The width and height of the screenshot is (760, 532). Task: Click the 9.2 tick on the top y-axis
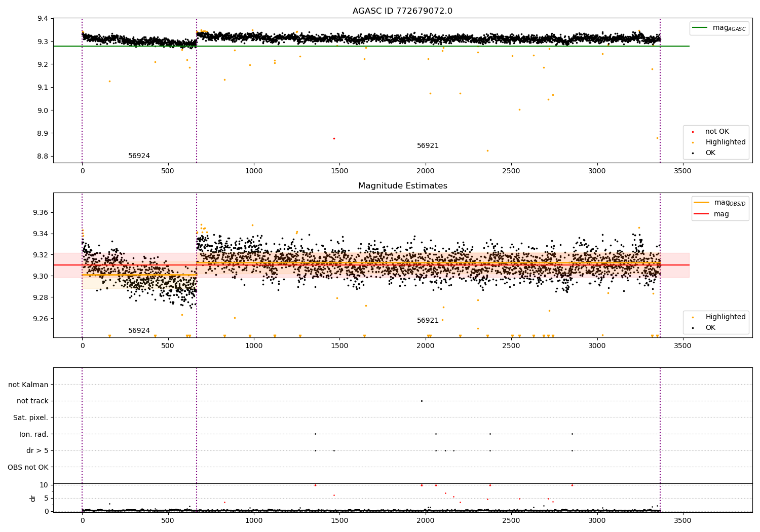click(x=43, y=64)
